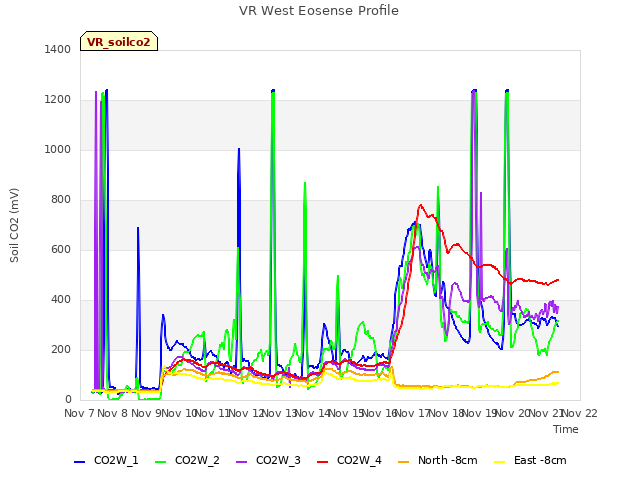Image resolution: width=640 pixels, height=480 pixels.
Task: Click the purple CO2W_3 legend swatch
Action: (242, 462)
